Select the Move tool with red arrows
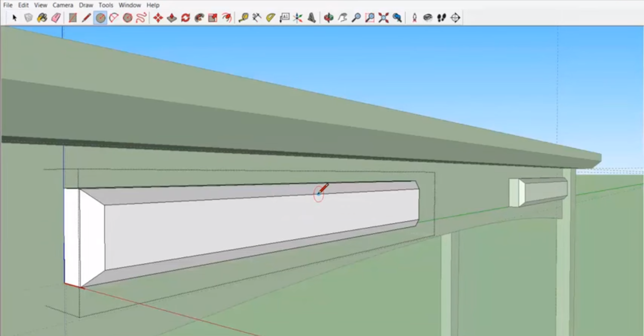 (x=158, y=18)
